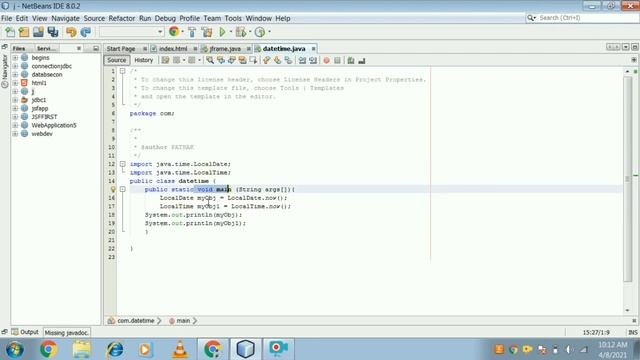640x360 pixels.
Task: Click the Debug Project toolbar icon
Action: (x=241, y=32)
